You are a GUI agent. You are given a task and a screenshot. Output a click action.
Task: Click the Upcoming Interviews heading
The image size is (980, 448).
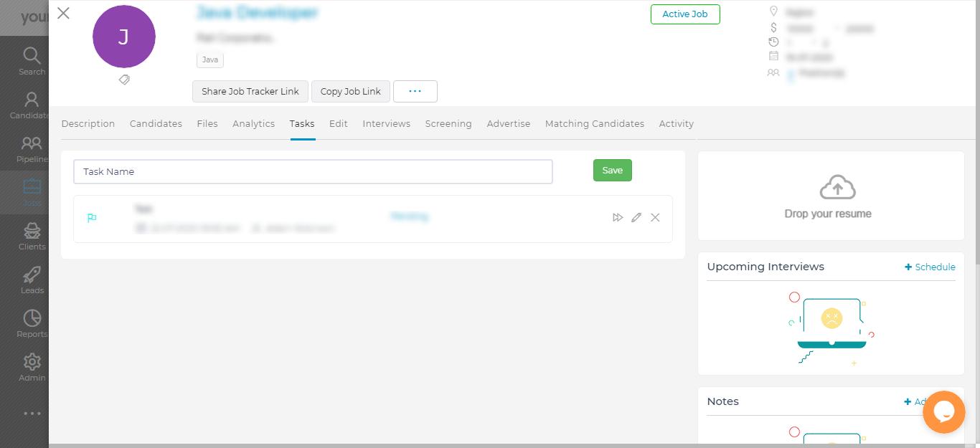[765, 267]
